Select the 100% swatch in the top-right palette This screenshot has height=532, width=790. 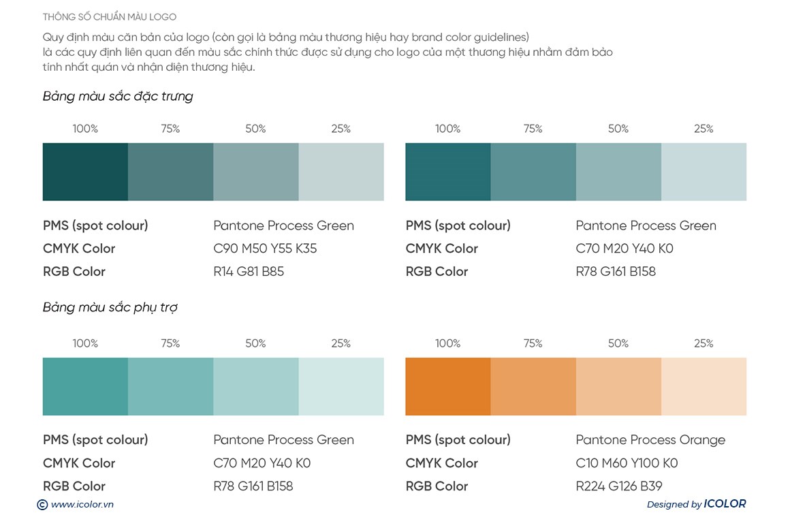tap(447, 172)
